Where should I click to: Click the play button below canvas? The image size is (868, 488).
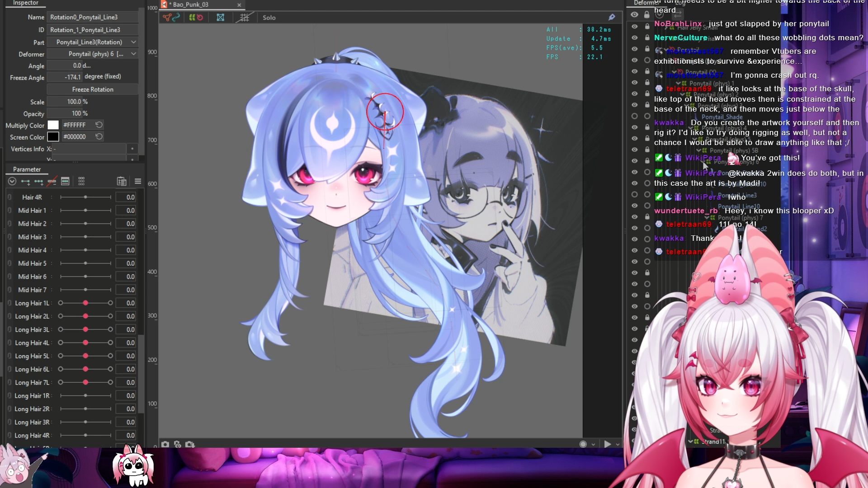tap(607, 444)
